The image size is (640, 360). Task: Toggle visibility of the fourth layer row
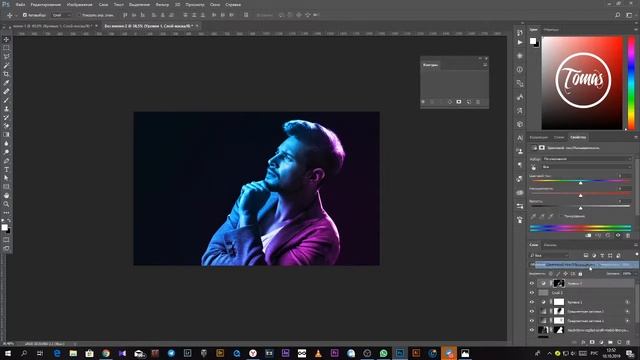pos(532,311)
